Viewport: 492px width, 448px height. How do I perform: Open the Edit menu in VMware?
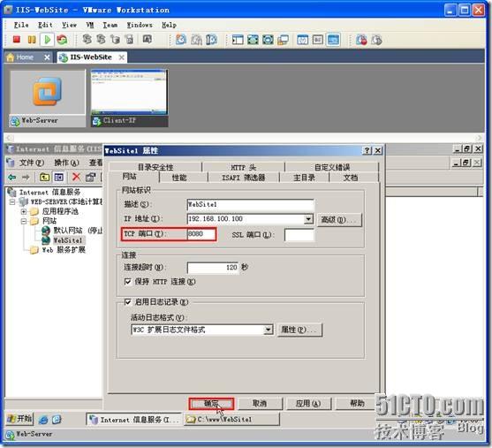[x=45, y=25]
